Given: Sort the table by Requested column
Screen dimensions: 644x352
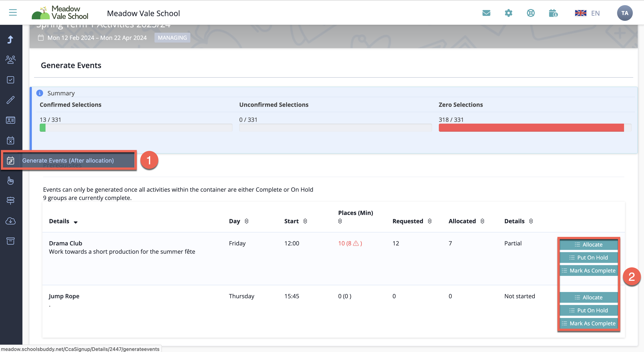Looking at the screenshot, I should [x=430, y=221].
